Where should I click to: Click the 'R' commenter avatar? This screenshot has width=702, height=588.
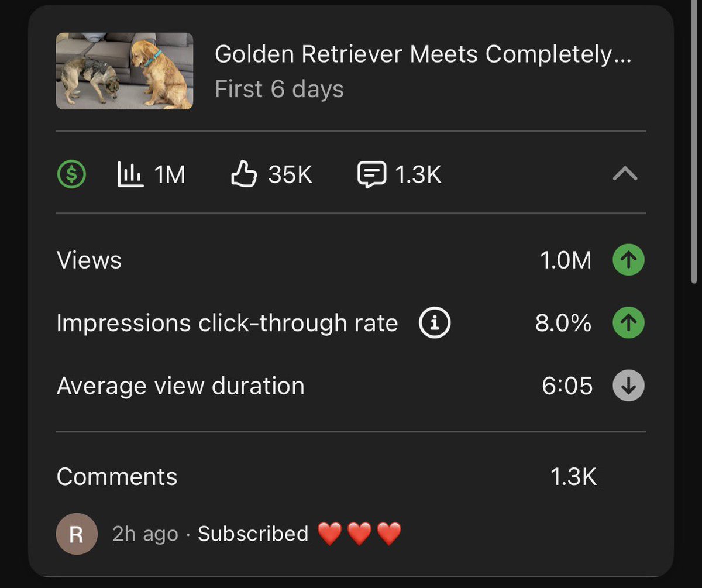(76, 534)
